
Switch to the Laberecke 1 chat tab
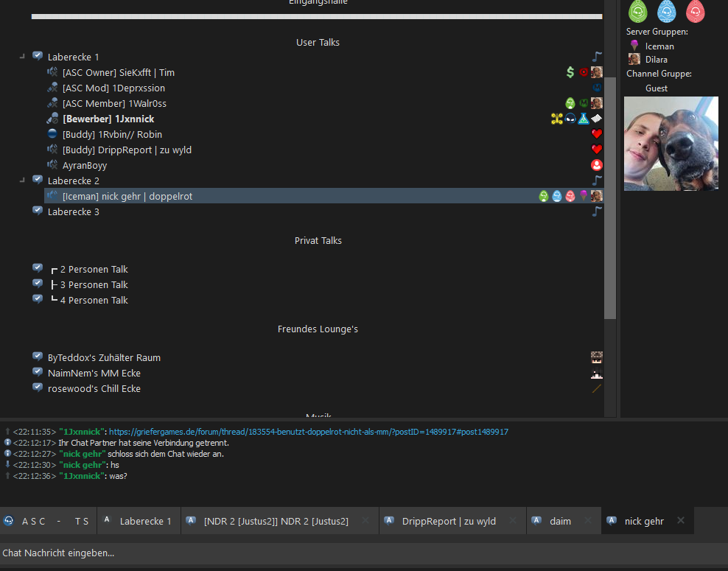[139, 521]
